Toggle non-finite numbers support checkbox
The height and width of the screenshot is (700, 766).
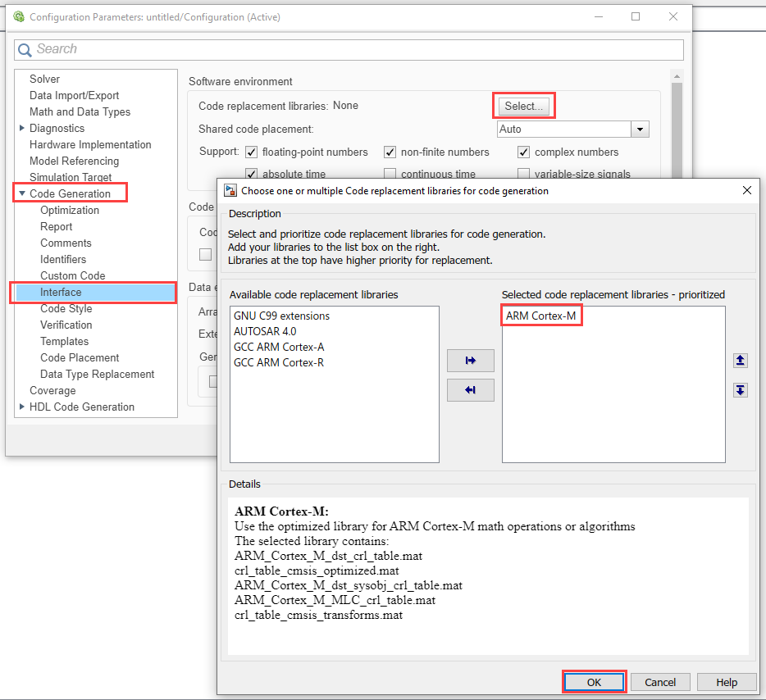(x=390, y=152)
